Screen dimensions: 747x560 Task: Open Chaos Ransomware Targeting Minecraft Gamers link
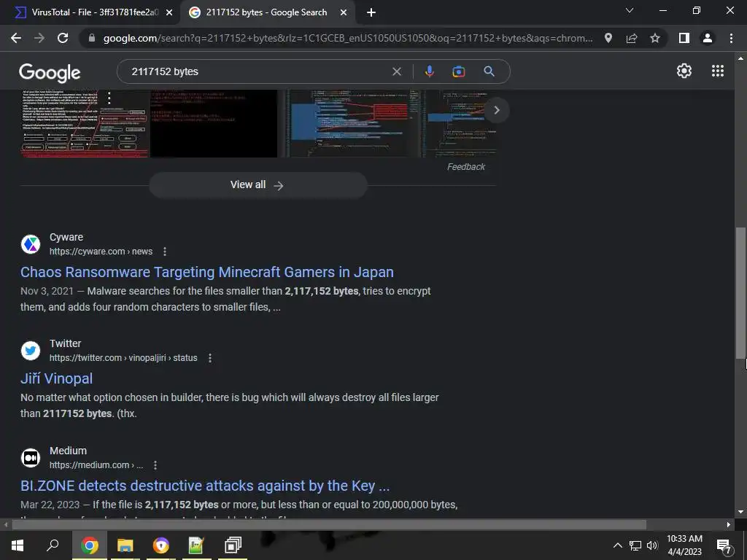point(207,272)
